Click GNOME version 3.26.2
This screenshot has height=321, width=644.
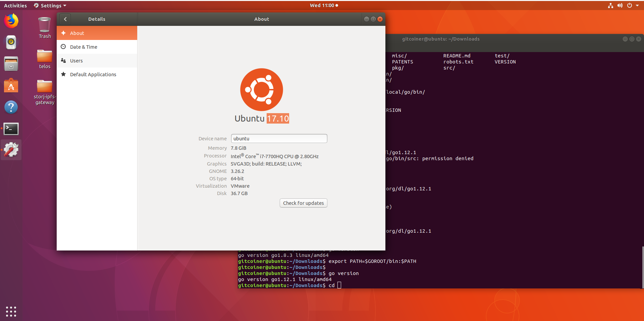237,171
